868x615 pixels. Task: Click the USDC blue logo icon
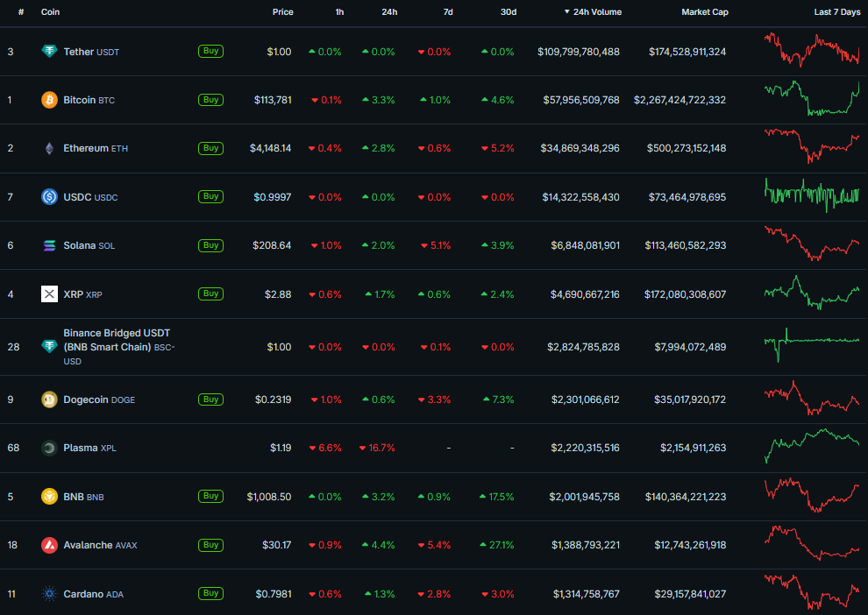click(49, 197)
